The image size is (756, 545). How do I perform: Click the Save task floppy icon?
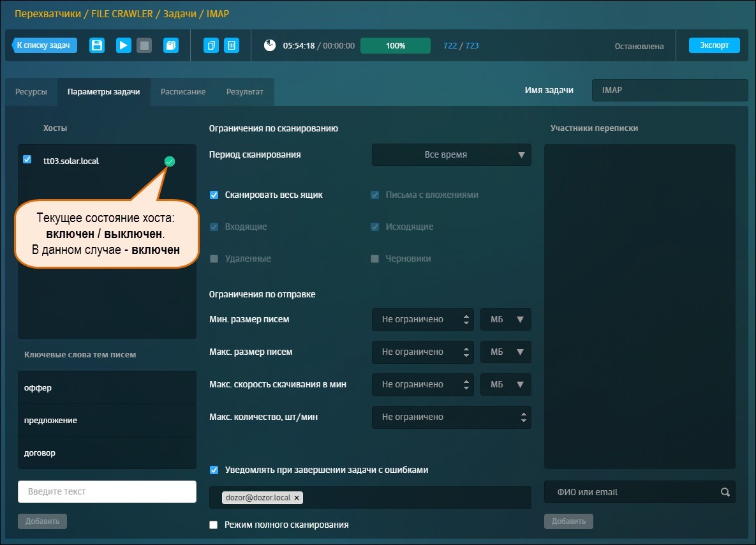pyautogui.click(x=97, y=45)
